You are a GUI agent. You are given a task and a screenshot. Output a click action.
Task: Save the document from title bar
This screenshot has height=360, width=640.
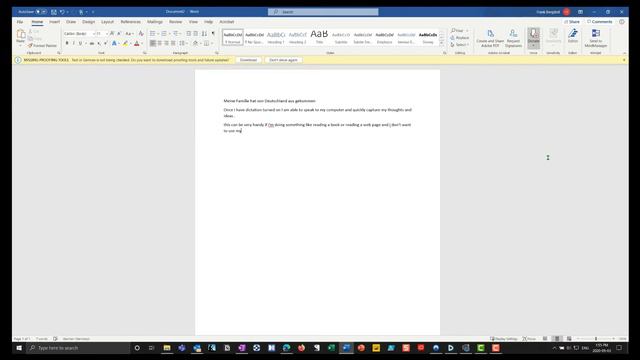(x=53, y=12)
